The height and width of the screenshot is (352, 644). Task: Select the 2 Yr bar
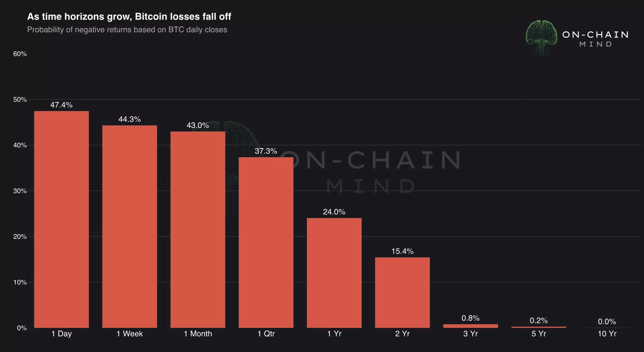(402, 292)
